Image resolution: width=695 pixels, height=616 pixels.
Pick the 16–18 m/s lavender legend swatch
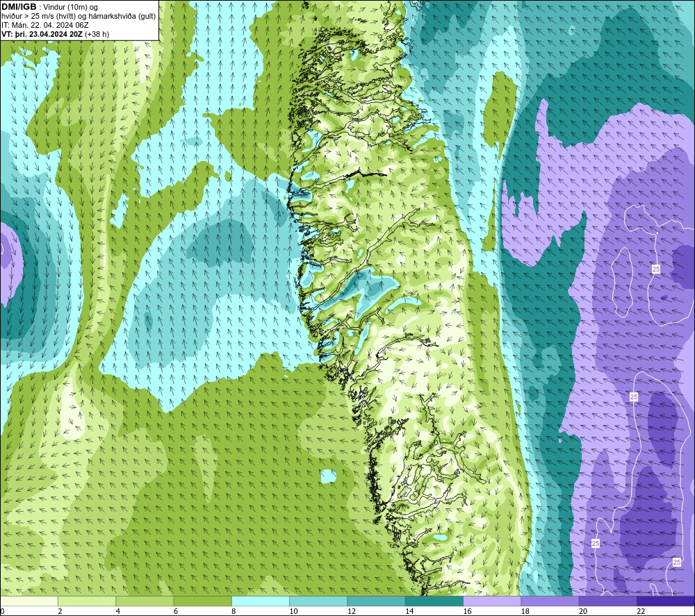492,601
